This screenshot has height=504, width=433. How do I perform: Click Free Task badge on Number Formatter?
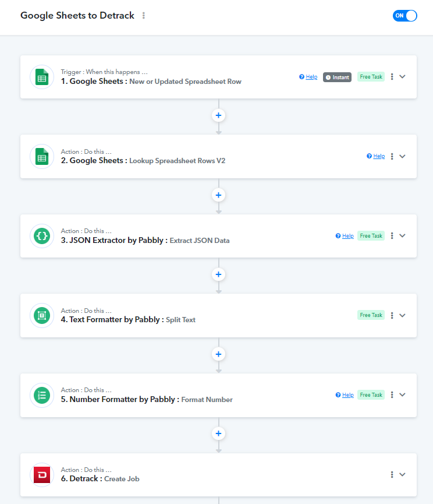tap(371, 394)
